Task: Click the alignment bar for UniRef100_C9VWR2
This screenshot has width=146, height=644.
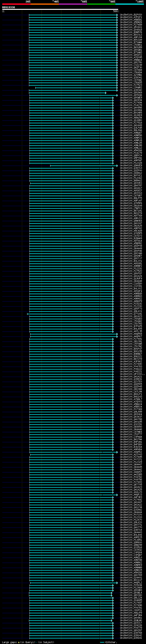Action: point(77,88)
